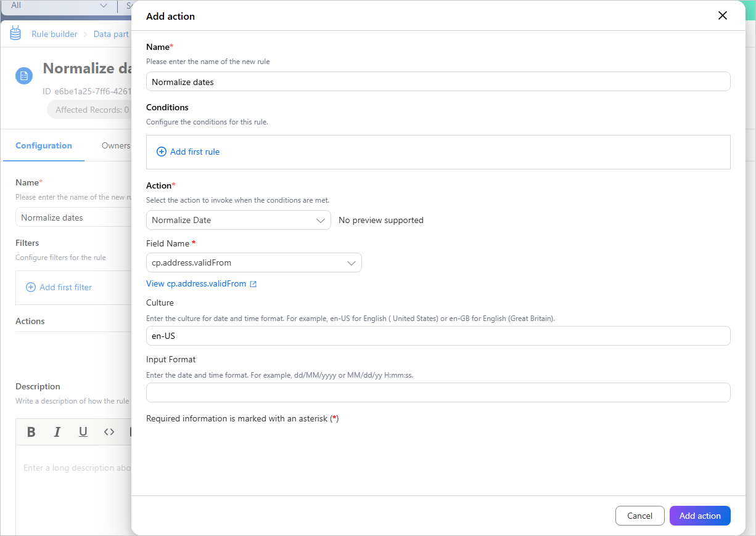Open the Field Name dropdown cp.address.validFrom
The width and height of the screenshot is (756, 536).
(x=254, y=262)
